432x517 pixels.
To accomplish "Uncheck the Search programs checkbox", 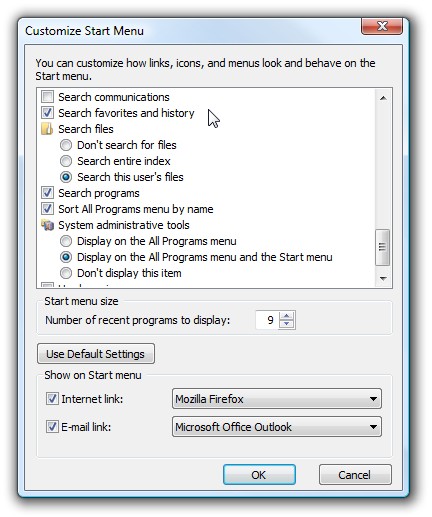I will [x=47, y=193].
